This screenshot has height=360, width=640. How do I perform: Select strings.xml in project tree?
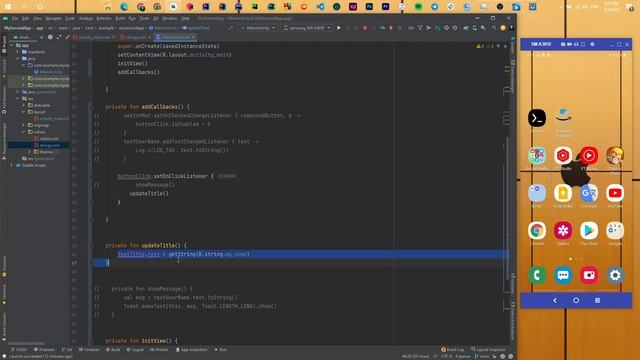point(49,145)
